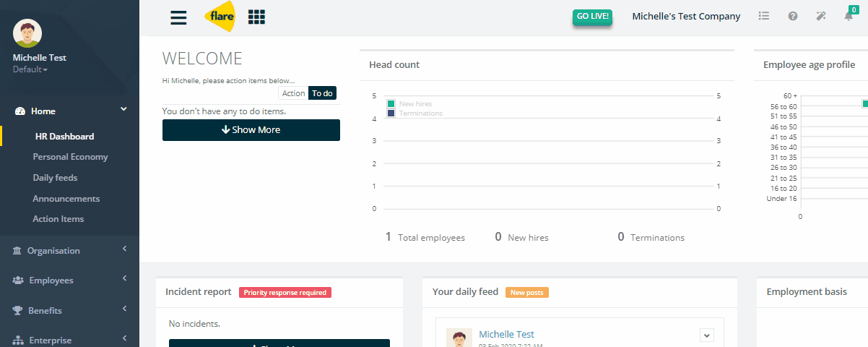868x347 pixels.
Task: Expand the Benefits menu chevron
Action: point(124,309)
